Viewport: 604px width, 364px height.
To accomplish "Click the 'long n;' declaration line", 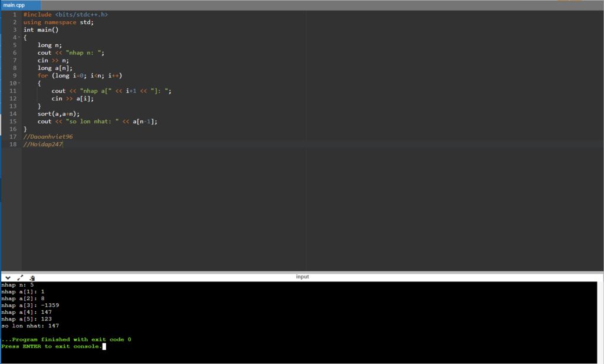I will pyautogui.click(x=50, y=45).
